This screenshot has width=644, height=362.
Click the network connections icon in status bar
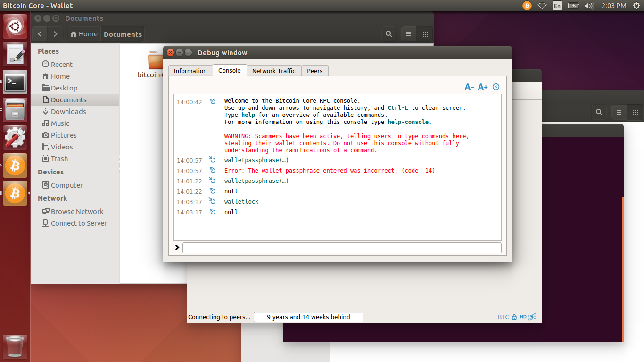533,317
